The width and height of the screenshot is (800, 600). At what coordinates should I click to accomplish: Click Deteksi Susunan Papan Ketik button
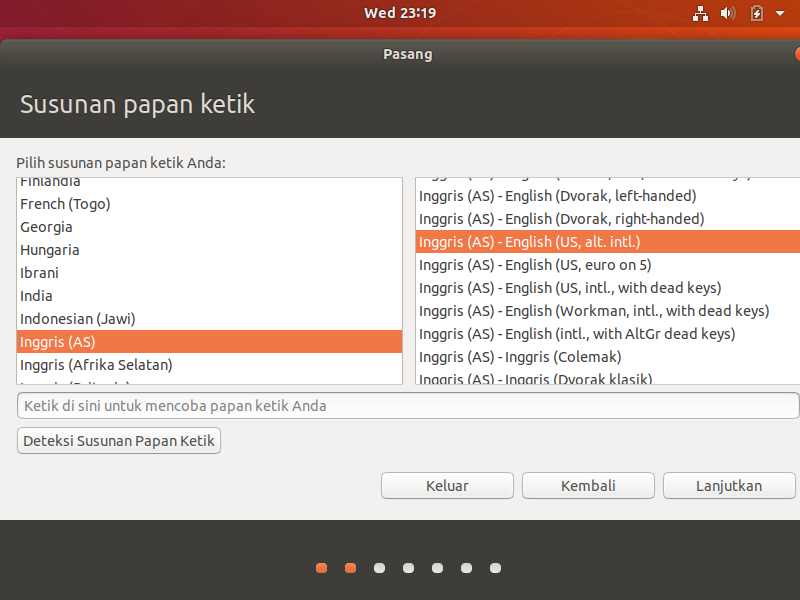pos(119,441)
